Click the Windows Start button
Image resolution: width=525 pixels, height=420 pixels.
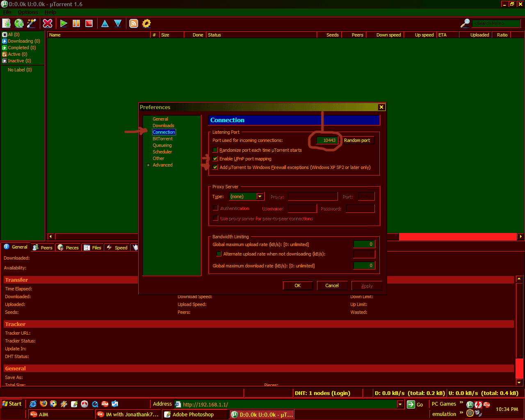click(x=12, y=404)
